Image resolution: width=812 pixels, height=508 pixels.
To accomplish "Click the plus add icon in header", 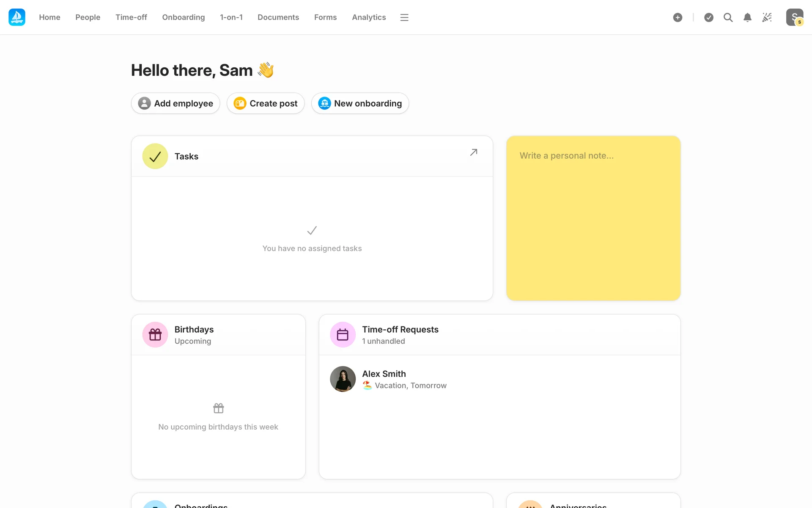I will tap(678, 17).
